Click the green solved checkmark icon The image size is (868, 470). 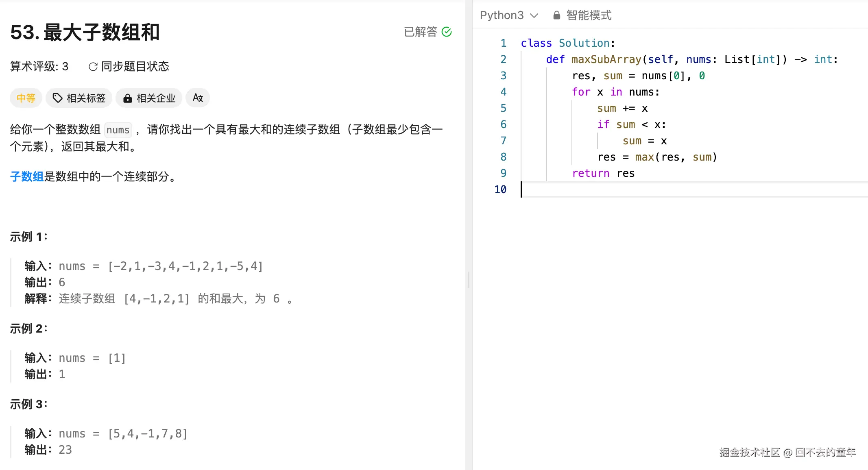[447, 31]
